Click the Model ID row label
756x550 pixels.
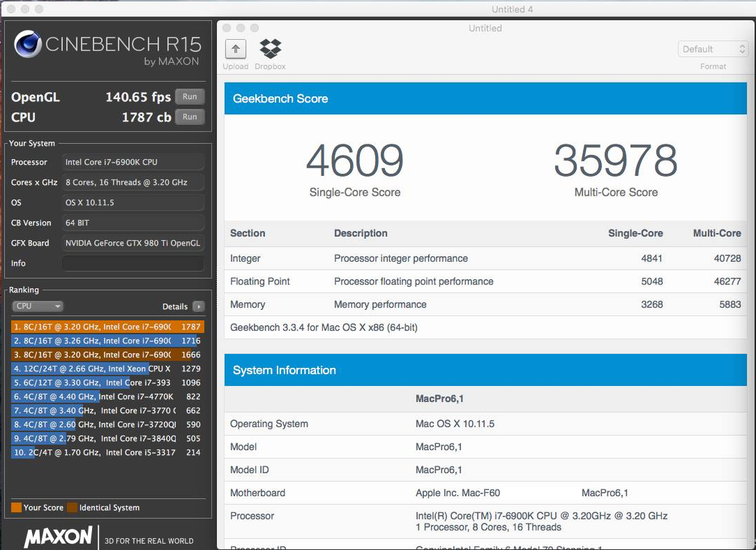pos(249,470)
